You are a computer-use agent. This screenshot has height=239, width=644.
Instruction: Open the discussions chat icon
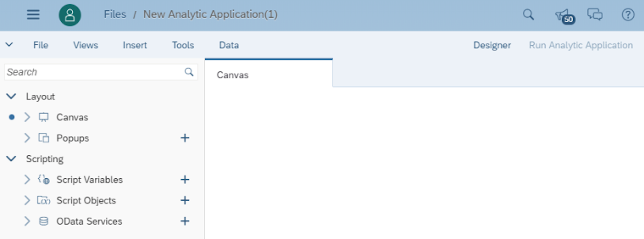pos(595,14)
